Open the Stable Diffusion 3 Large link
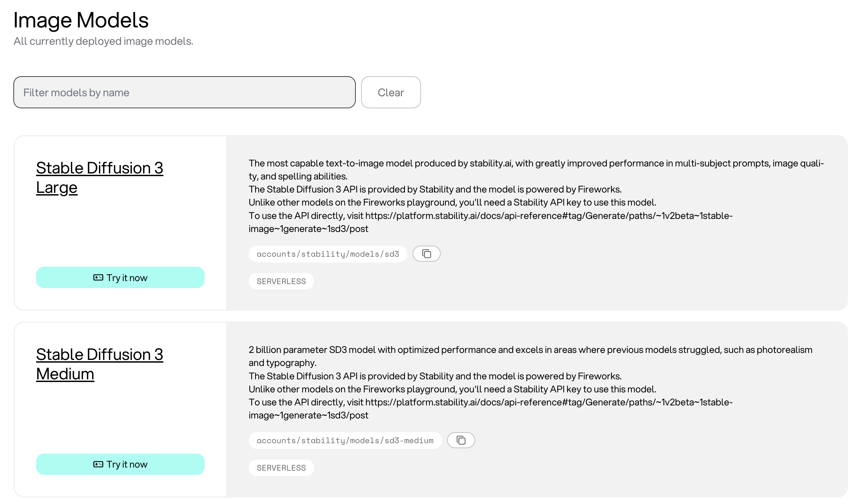 (99, 178)
